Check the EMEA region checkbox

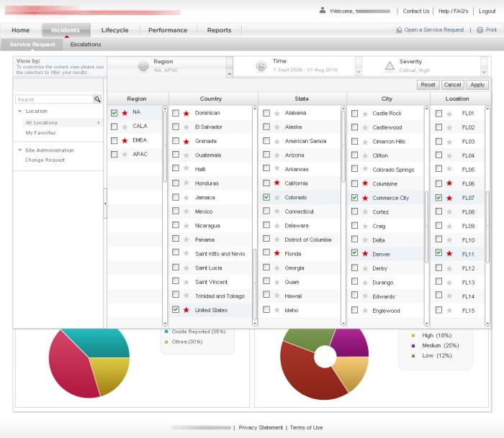click(114, 141)
